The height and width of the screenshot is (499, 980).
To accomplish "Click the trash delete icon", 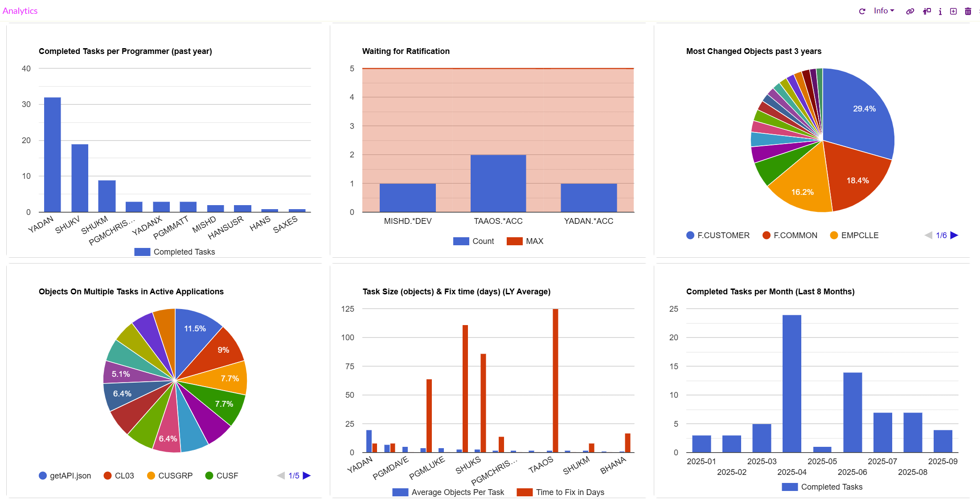I will [968, 11].
